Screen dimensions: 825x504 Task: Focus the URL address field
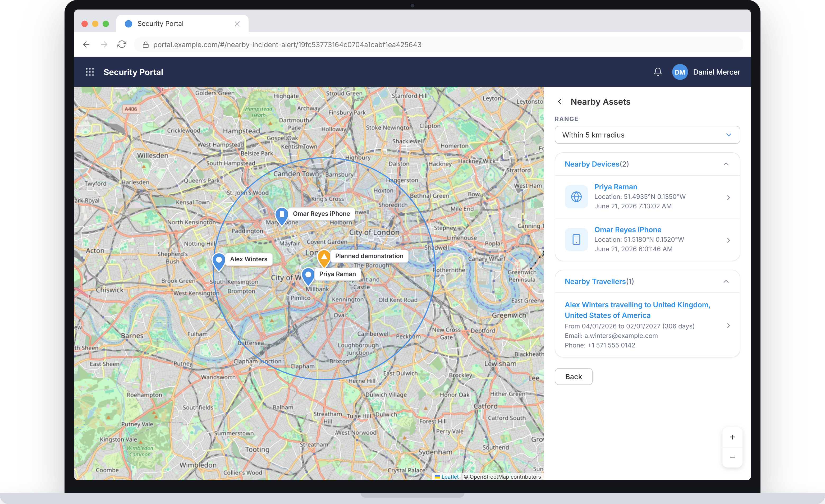click(439, 44)
